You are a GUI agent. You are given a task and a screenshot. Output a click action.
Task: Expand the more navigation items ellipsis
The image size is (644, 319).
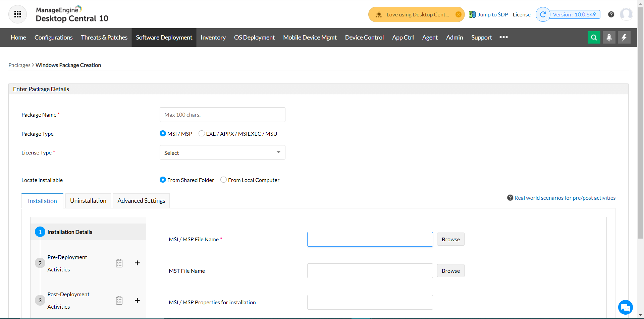(503, 37)
